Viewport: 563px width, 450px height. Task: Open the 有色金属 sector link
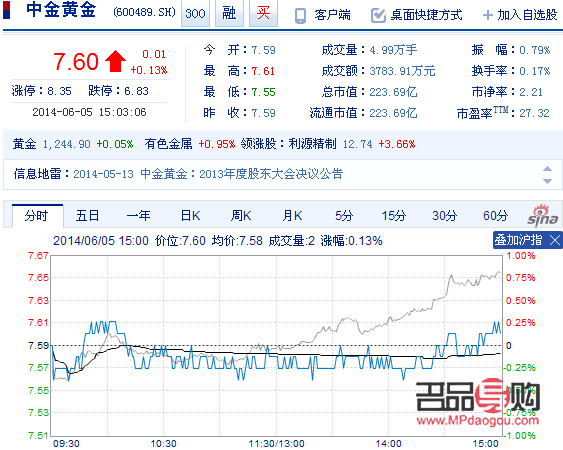click(168, 144)
